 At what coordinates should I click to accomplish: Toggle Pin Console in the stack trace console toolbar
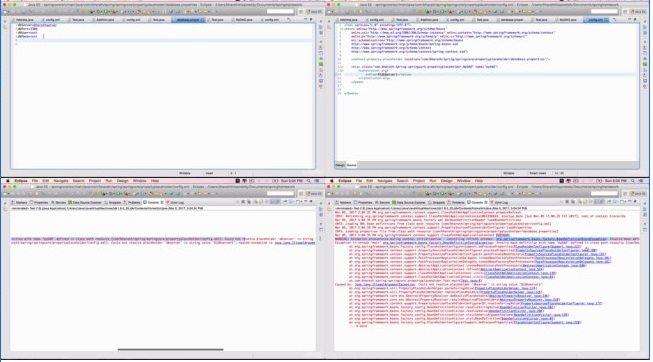click(x=609, y=202)
